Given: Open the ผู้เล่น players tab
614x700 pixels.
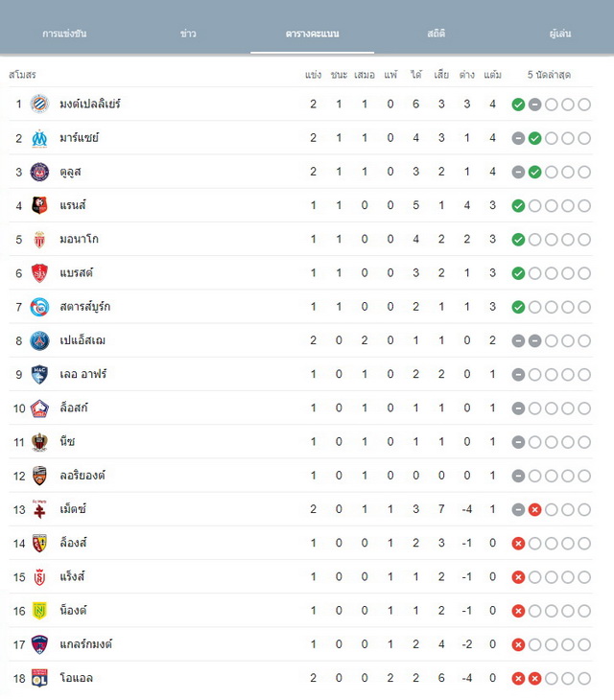Looking at the screenshot, I should coord(560,34).
